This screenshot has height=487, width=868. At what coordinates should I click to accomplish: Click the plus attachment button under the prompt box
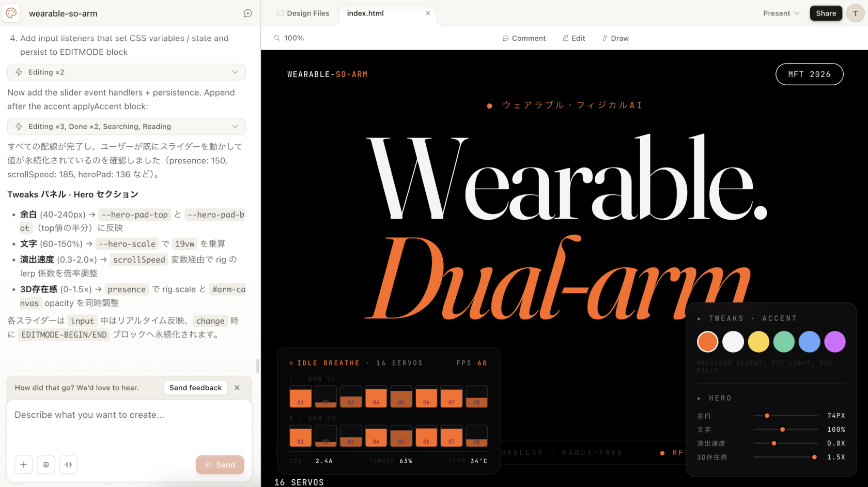pos(24,465)
